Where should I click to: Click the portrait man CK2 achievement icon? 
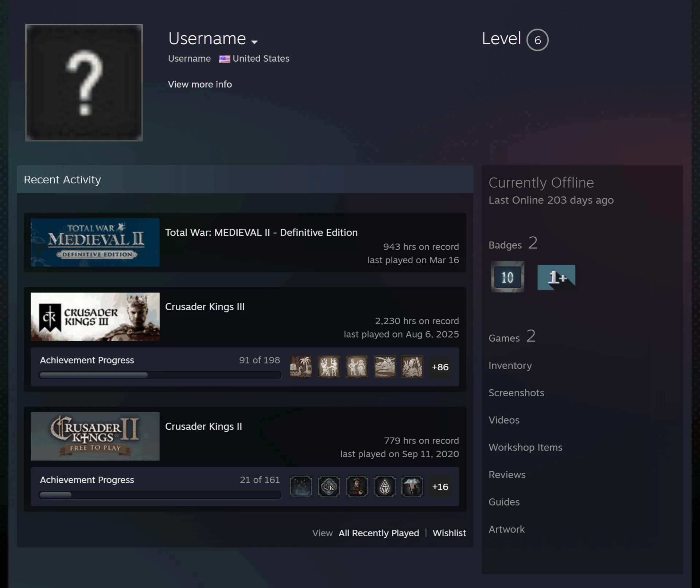point(357,486)
